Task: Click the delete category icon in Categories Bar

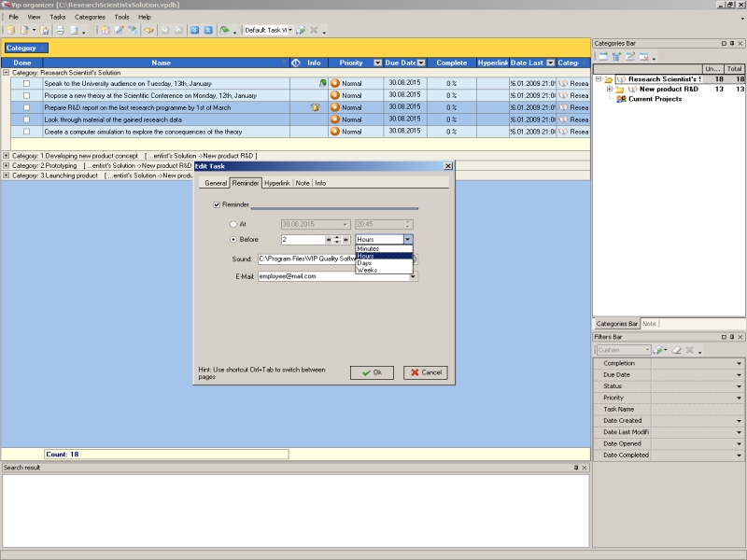Action: pos(644,57)
